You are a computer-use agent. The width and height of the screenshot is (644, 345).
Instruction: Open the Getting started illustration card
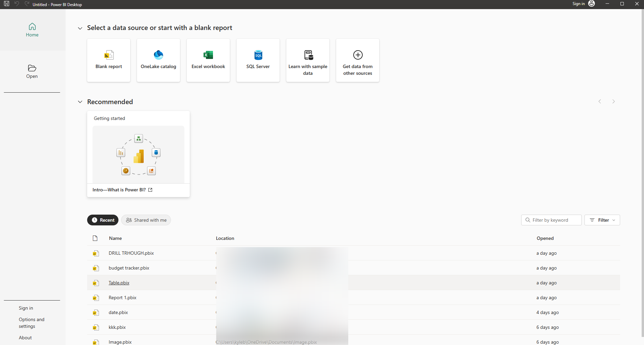[x=138, y=154]
